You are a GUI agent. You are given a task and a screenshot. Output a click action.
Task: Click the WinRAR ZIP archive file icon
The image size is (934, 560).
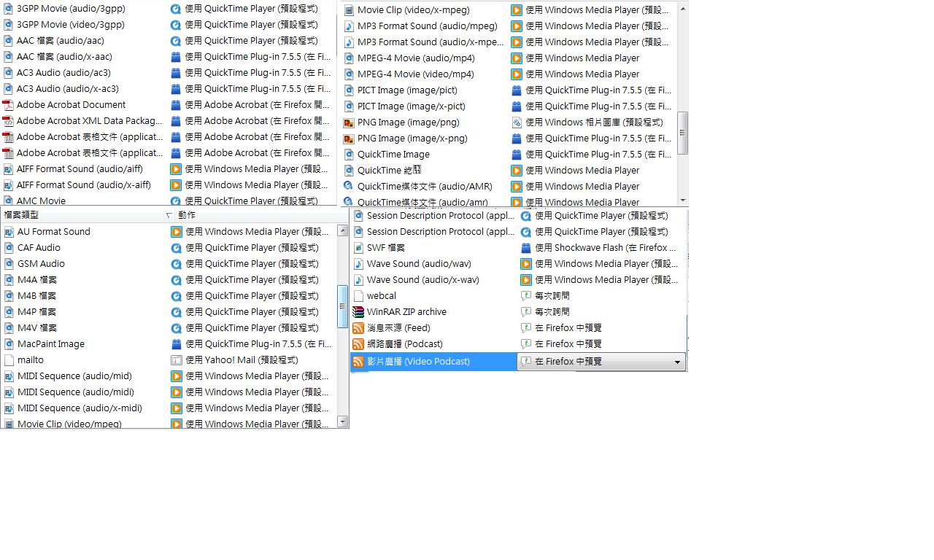click(358, 312)
